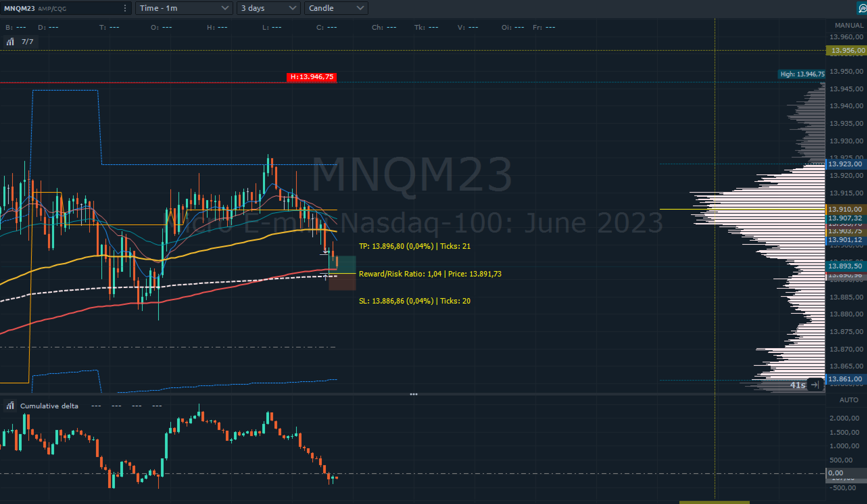The width and height of the screenshot is (867, 504).
Task: Click the 2.000,00 delta axis label
Action: click(x=844, y=418)
